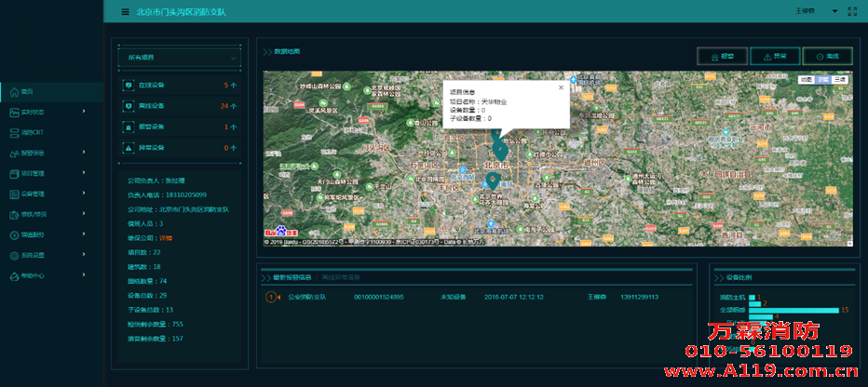The width and height of the screenshot is (868, 387).
Task: Click the hamburger menu icon in header
Action: (x=126, y=12)
